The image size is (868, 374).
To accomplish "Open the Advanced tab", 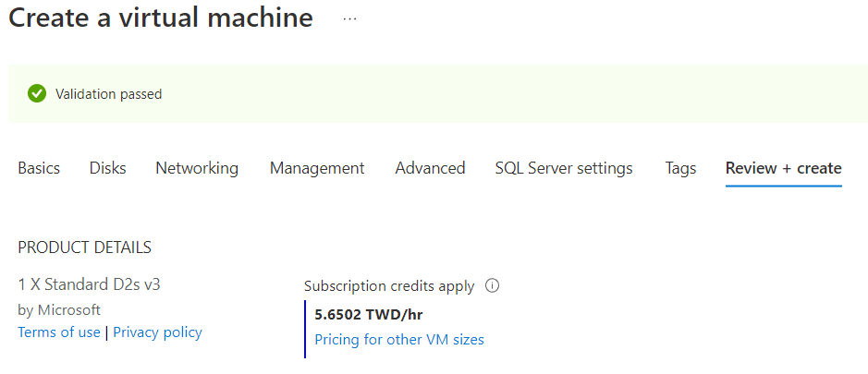I will pyautogui.click(x=430, y=168).
